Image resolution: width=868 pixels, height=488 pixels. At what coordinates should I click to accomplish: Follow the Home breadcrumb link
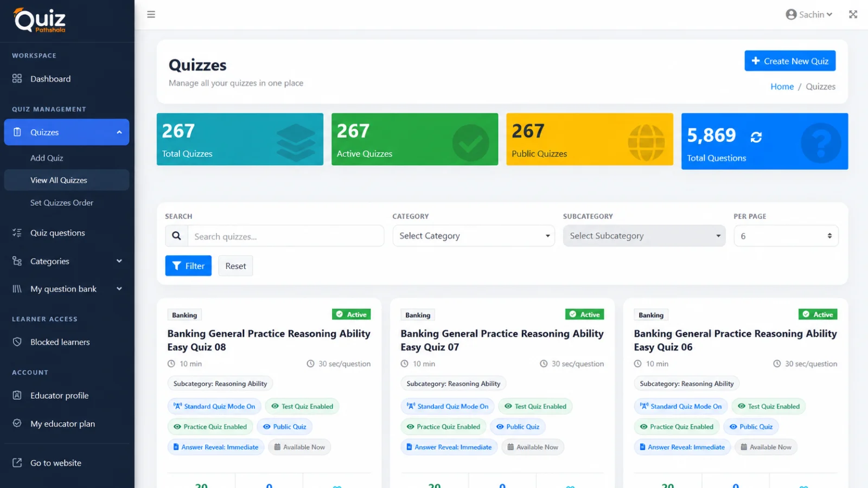click(782, 87)
